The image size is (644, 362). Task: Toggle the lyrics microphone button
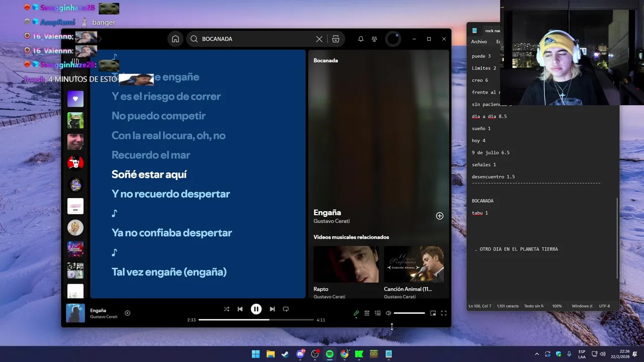click(356, 313)
